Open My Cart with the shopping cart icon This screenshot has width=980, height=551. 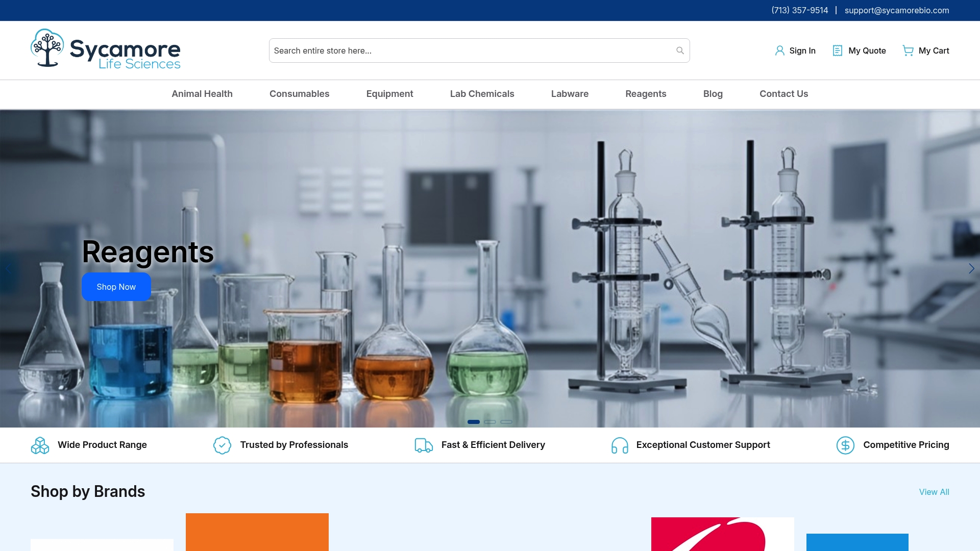coord(909,51)
